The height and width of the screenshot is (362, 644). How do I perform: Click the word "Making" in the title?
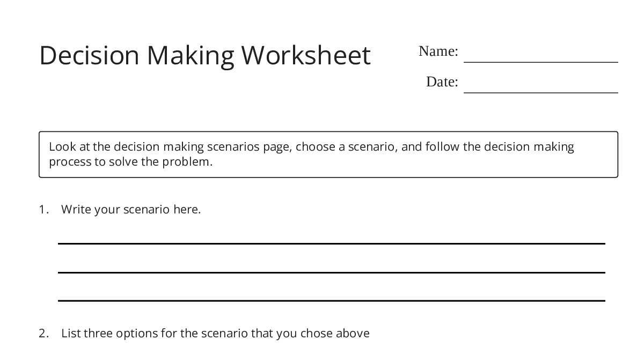click(191, 55)
